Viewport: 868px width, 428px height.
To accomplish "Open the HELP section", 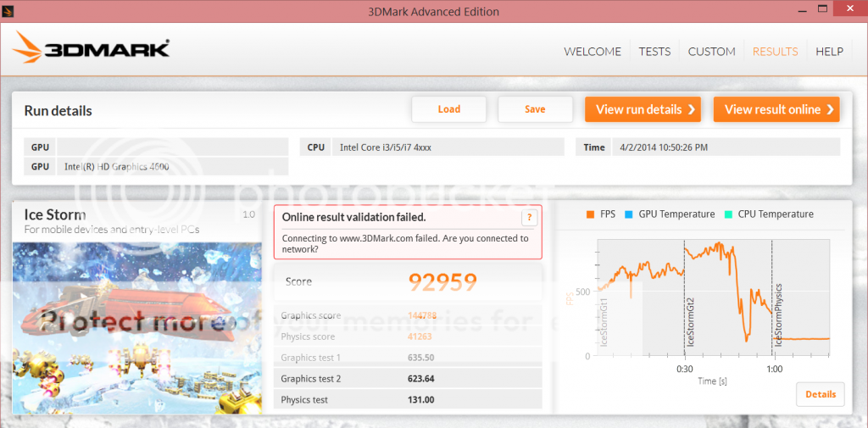I will point(829,52).
